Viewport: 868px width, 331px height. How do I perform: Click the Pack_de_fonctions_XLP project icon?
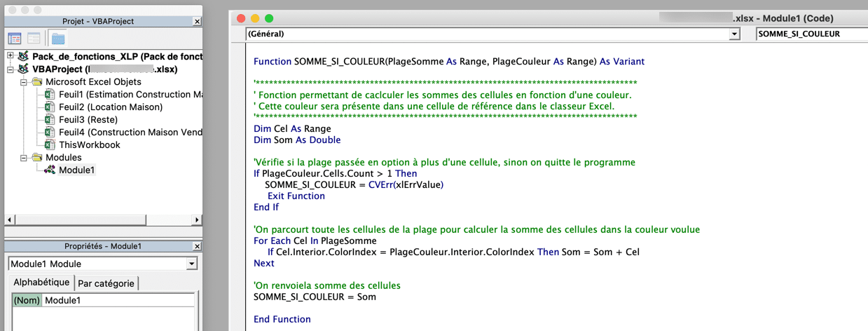coord(24,56)
